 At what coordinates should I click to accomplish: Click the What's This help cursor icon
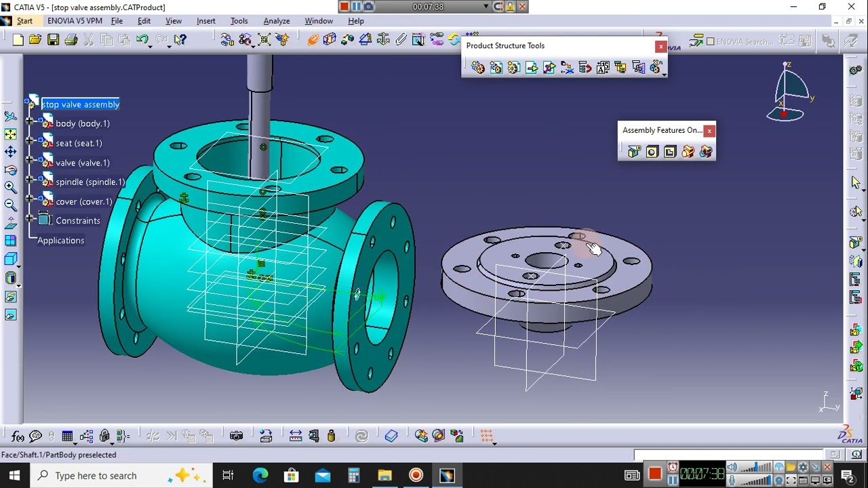point(180,40)
